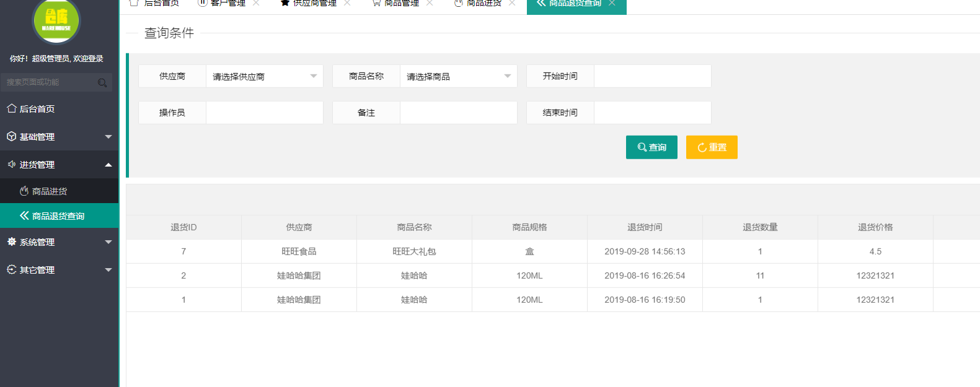Click the speaker icon beside 进货管理
The image size is (980, 387).
tap(11, 164)
